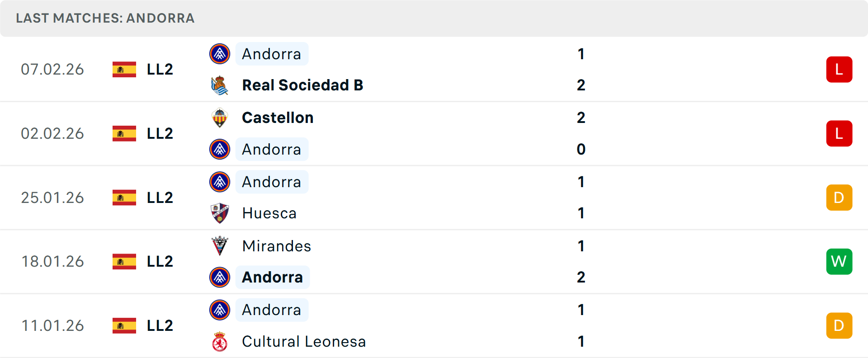Click Spain flag in 02.02.26 row
Image resolution: width=868 pixels, height=358 pixels.
(x=124, y=133)
